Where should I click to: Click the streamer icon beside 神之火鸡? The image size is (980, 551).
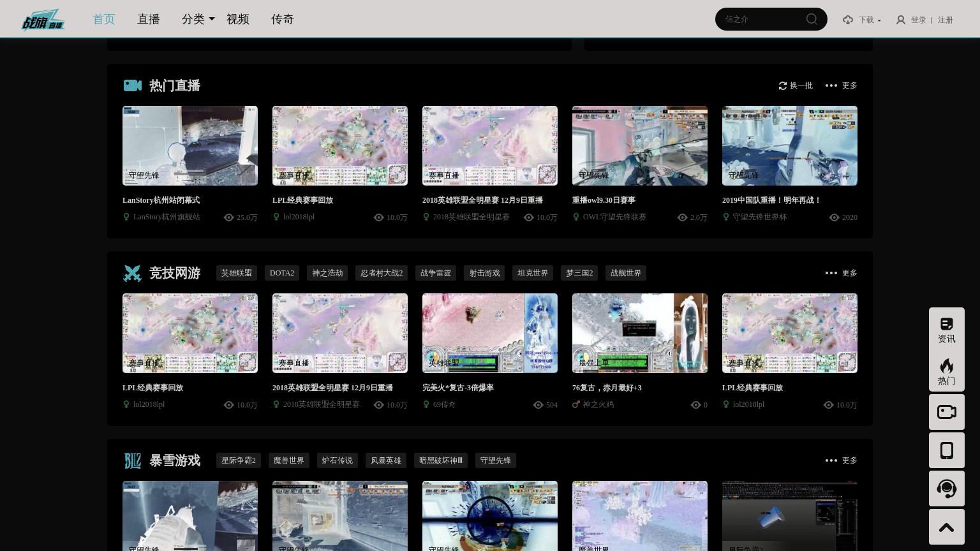[576, 404]
